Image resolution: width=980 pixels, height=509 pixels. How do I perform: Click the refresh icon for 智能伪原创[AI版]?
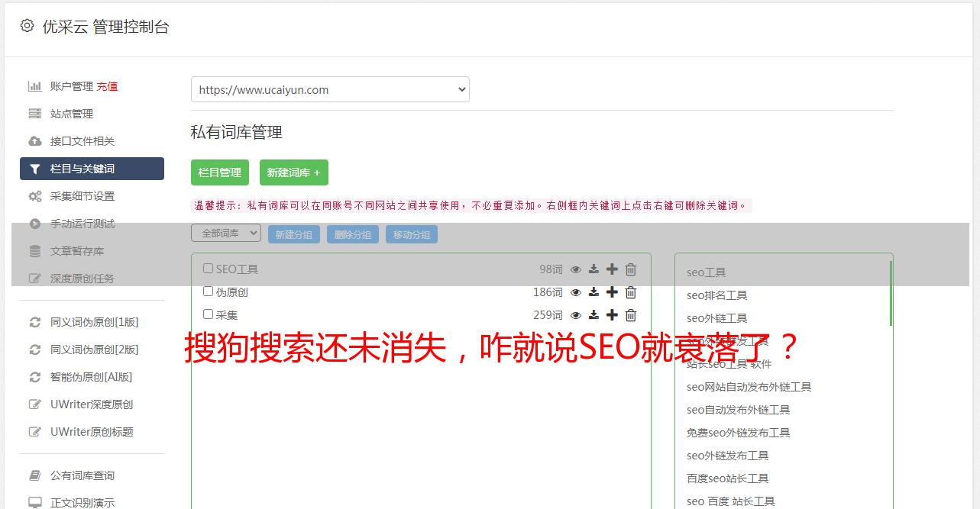[35, 377]
